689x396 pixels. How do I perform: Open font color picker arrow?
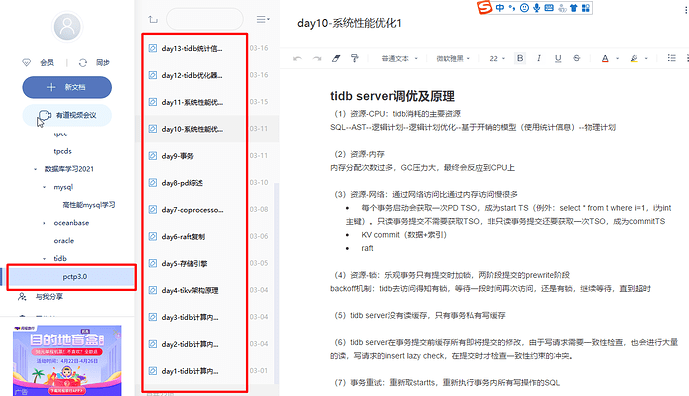point(617,58)
